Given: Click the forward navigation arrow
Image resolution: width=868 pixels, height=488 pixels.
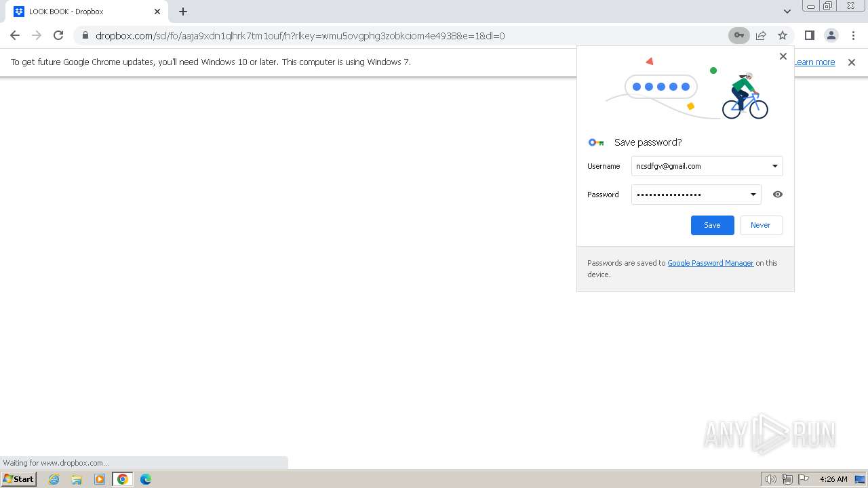Looking at the screenshot, I should (x=37, y=35).
